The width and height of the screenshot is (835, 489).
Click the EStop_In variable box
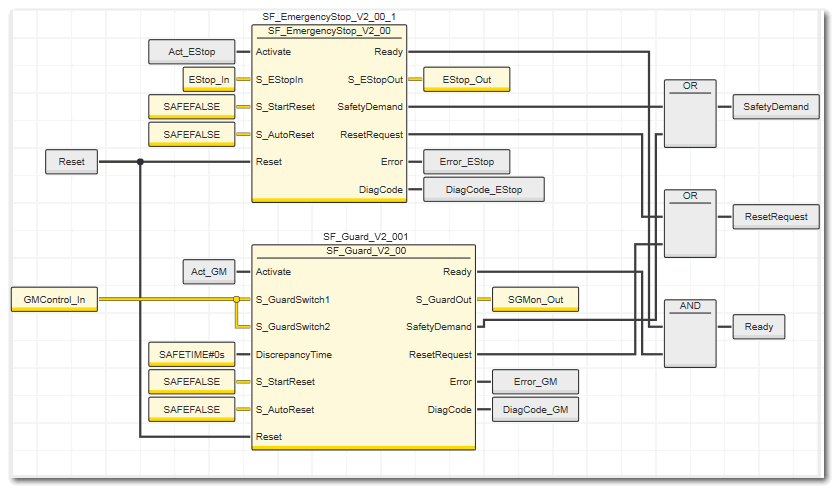[x=208, y=79]
